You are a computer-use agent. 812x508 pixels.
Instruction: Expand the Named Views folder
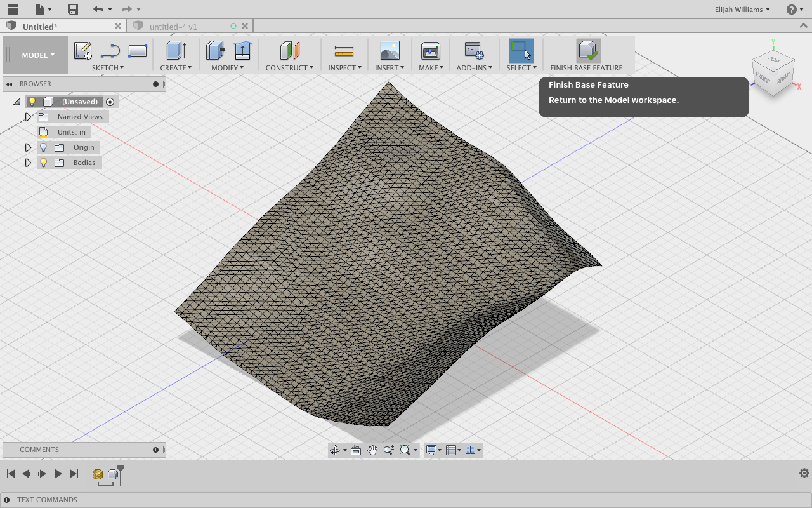pyautogui.click(x=28, y=117)
